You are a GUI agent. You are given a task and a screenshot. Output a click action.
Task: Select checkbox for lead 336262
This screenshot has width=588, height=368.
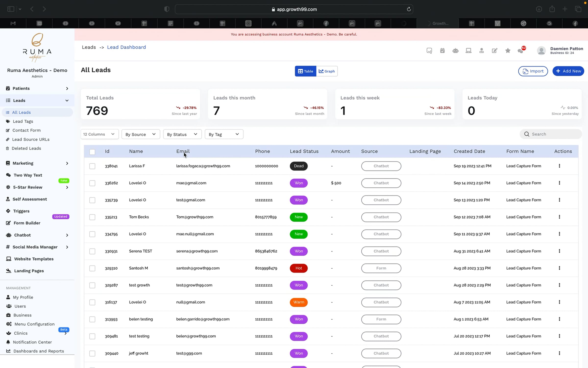coord(92,183)
